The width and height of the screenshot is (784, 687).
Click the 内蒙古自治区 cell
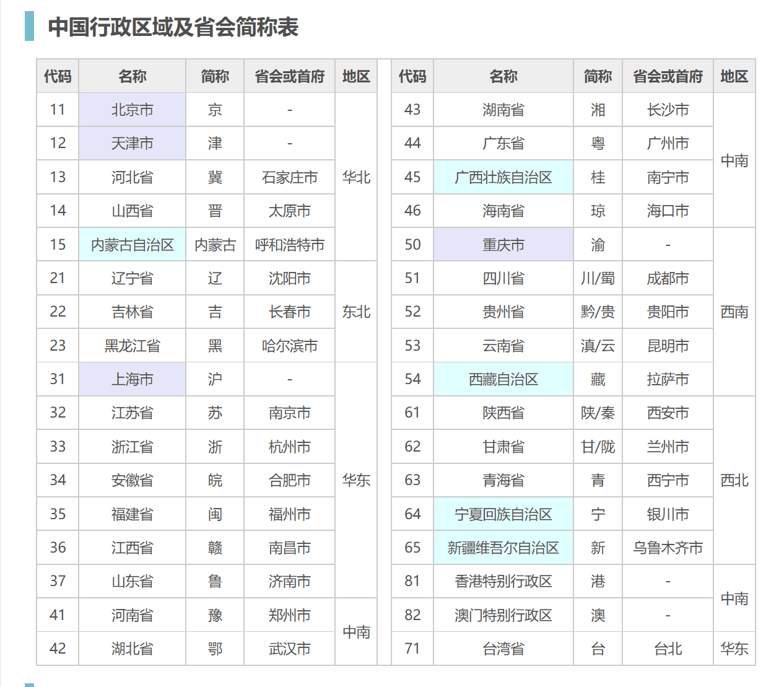pyautogui.click(x=132, y=245)
